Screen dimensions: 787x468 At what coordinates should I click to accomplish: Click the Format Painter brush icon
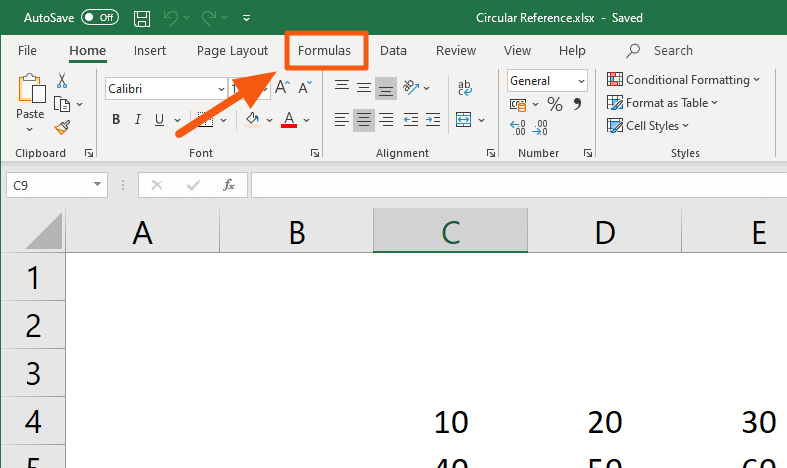click(x=62, y=127)
